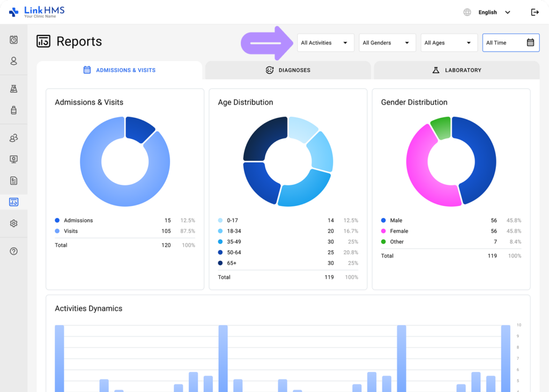The width and height of the screenshot is (549, 392).
Task: Open the All Time date picker
Action: click(510, 42)
